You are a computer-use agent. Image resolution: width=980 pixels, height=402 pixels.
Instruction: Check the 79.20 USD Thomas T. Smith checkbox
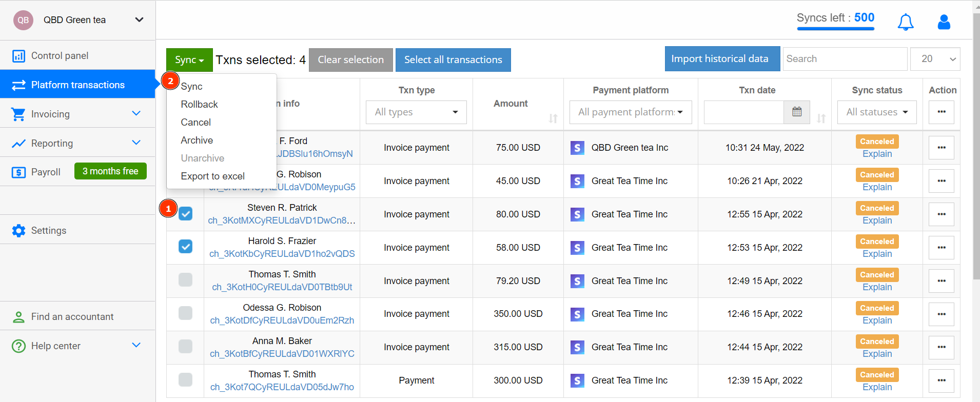click(x=186, y=280)
